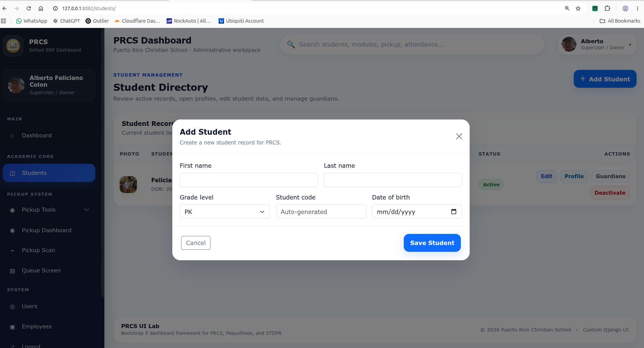The image size is (644, 348).
Task: Open the browser profile icon
Action: point(625,8)
